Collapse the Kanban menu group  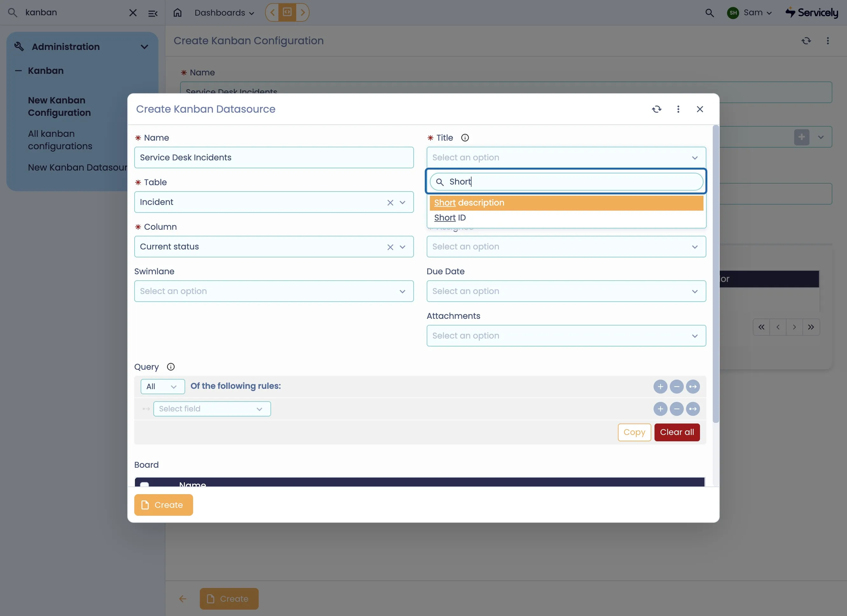pyautogui.click(x=18, y=71)
